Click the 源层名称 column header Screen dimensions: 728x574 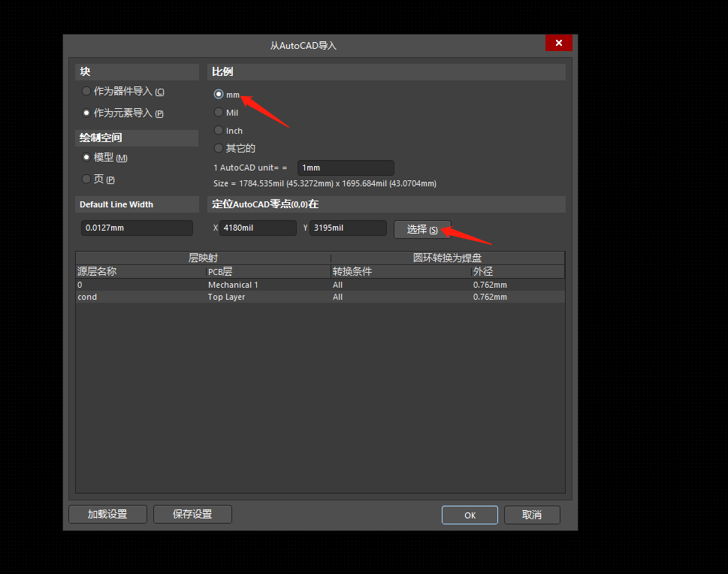tap(141, 271)
